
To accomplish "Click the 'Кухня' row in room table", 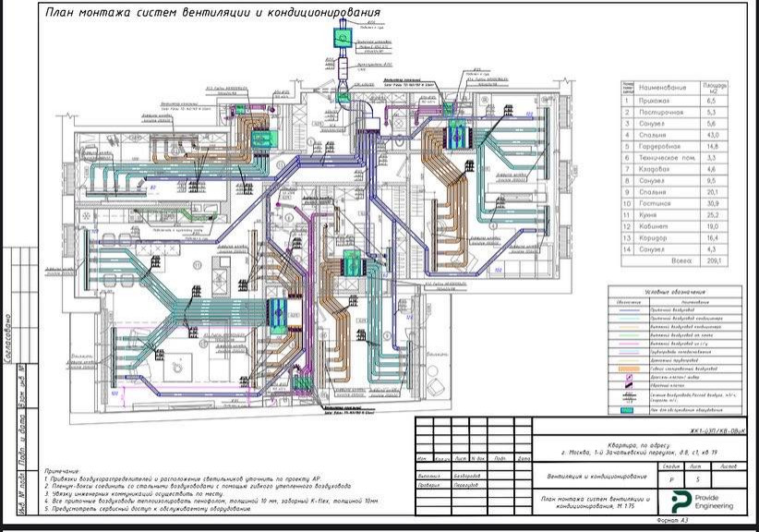I will (661, 212).
